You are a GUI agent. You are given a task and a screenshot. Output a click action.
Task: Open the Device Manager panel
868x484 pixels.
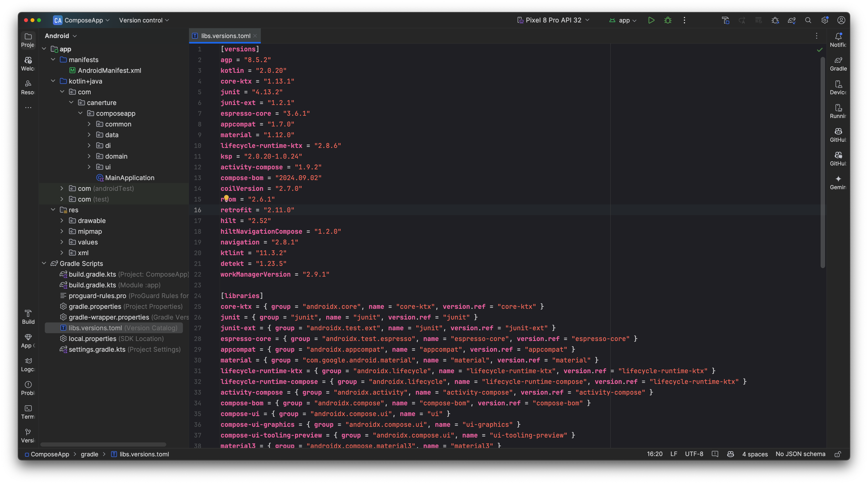838,87
